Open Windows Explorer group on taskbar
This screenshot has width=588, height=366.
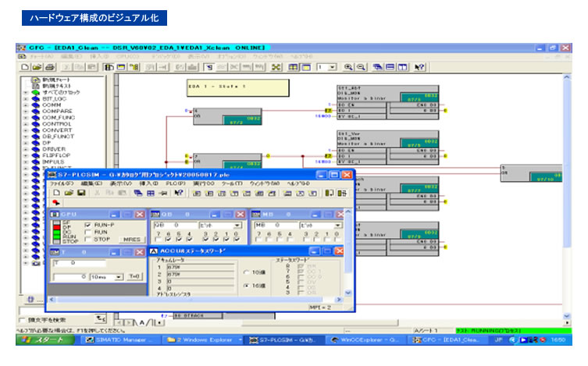coord(204,339)
